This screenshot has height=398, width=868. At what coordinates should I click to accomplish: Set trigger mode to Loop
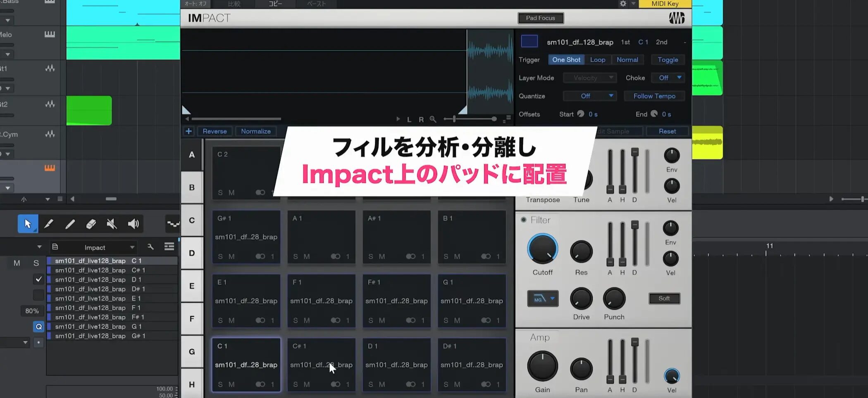tap(597, 59)
